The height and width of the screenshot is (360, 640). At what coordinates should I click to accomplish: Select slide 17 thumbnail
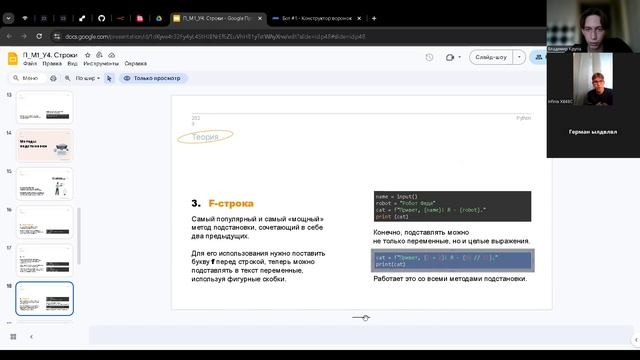(44, 260)
